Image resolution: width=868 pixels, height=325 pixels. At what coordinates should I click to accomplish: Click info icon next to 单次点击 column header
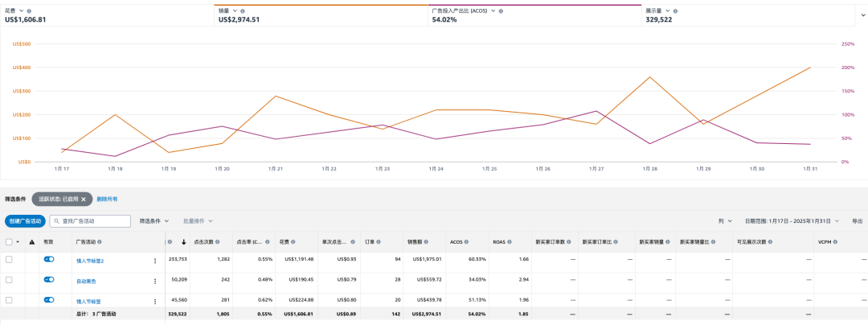pyautogui.click(x=351, y=242)
